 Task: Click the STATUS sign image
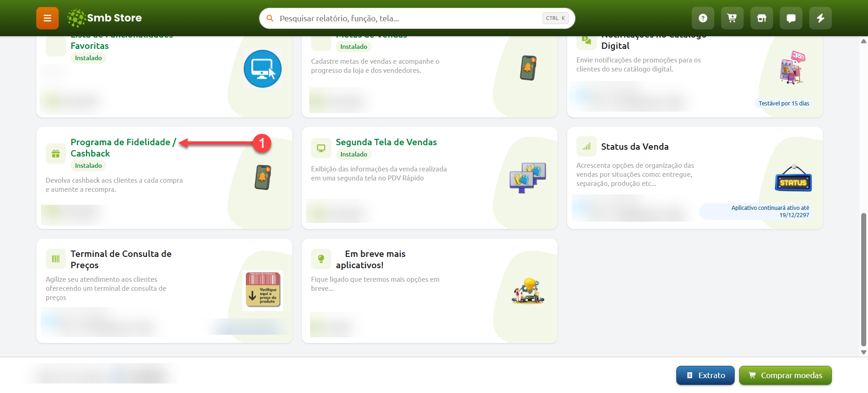[x=793, y=179]
